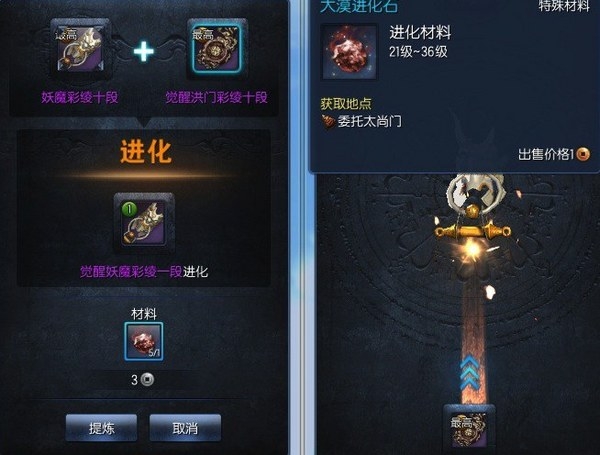
Task: Click the silver coin next to cost 3
Action: [x=147, y=379]
